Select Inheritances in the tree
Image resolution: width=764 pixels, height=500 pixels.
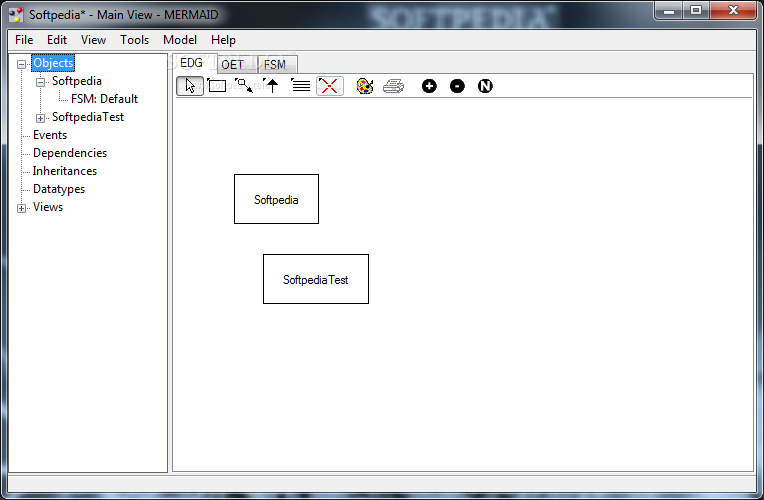(64, 171)
